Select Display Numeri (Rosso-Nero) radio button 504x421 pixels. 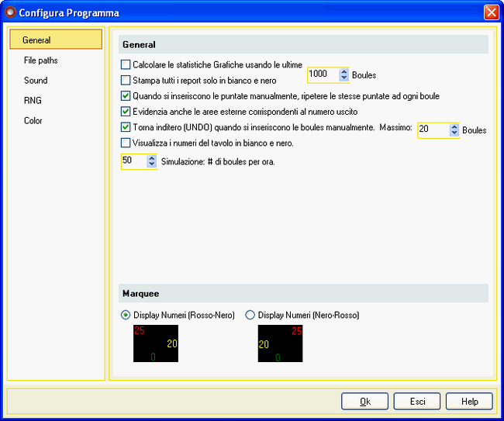tap(126, 315)
